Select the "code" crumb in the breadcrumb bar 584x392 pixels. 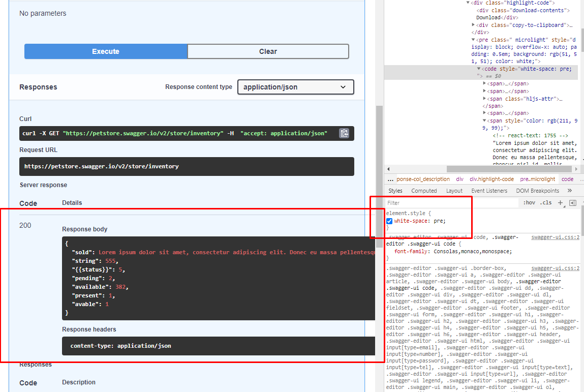click(x=567, y=179)
